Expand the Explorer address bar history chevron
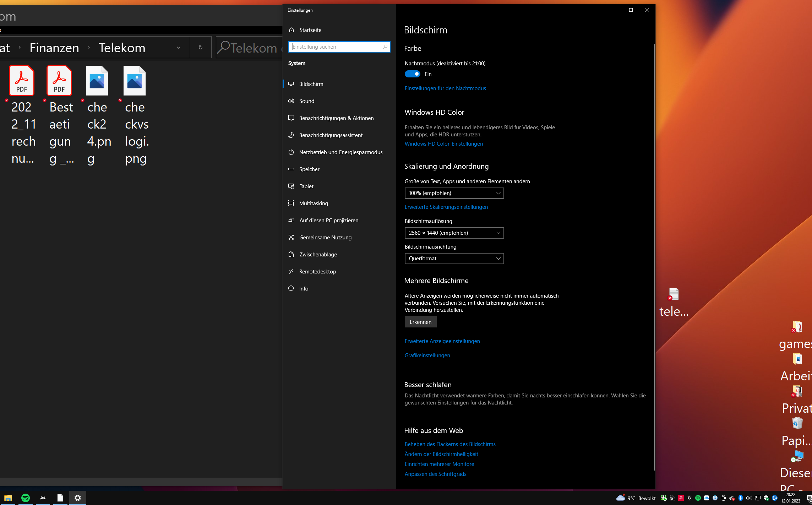 (179, 48)
